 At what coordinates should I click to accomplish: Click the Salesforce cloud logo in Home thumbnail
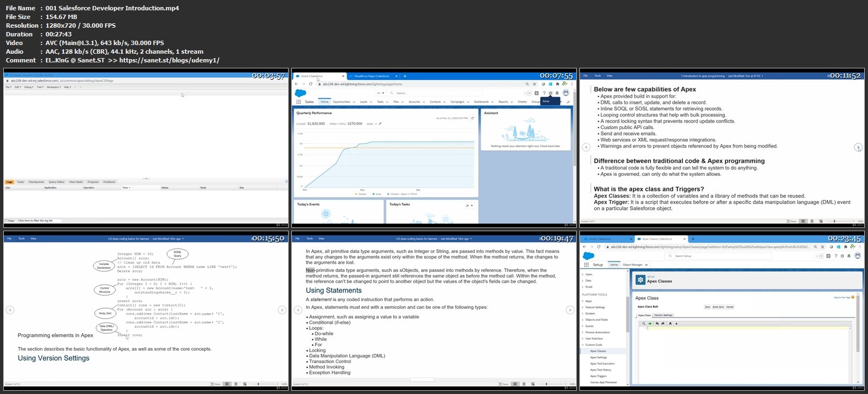click(x=301, y=93)
